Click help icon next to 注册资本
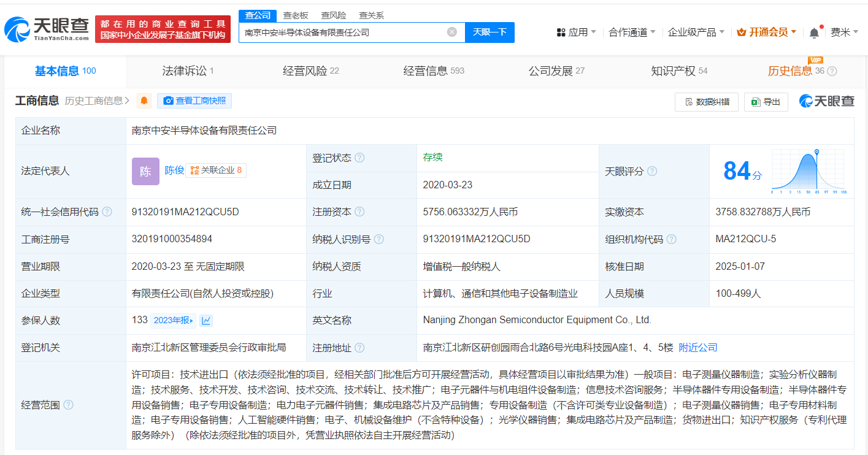This screenshot has height=455, width=868. click(359, 212)
